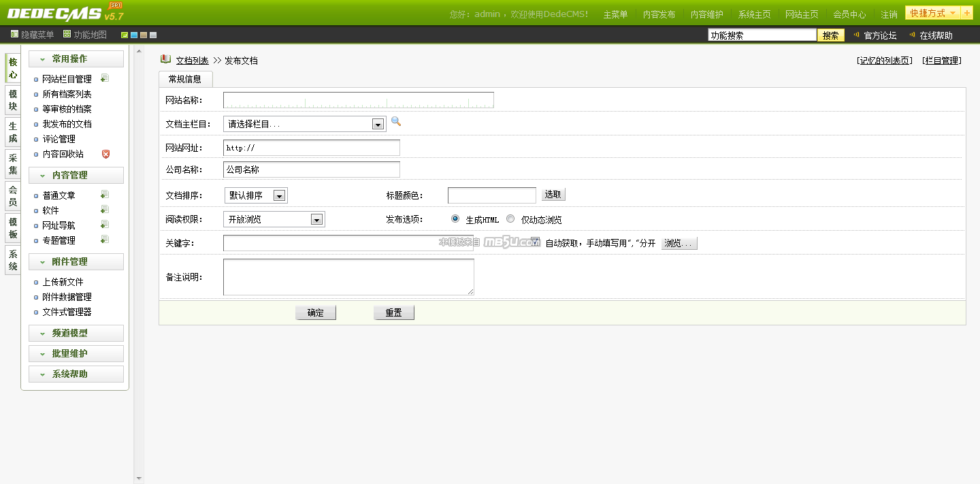
Task: Click the red icon next to 内容回收站
Action: point(105,154)
